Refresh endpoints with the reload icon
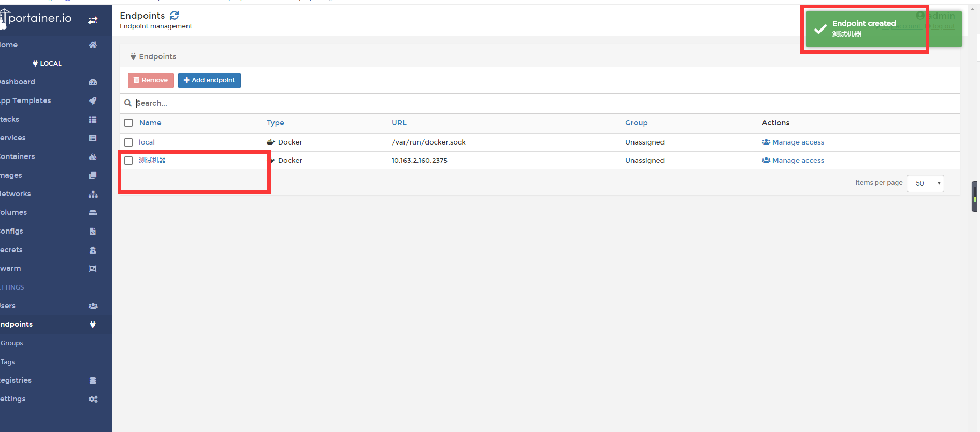The width and height of the screenshot is (980, 432). point(175,16)
